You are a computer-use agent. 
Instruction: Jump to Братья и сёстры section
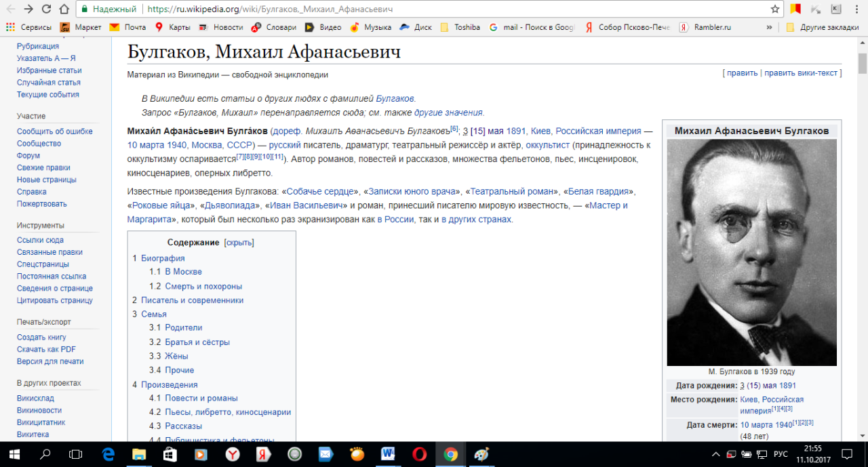point(197,342)
